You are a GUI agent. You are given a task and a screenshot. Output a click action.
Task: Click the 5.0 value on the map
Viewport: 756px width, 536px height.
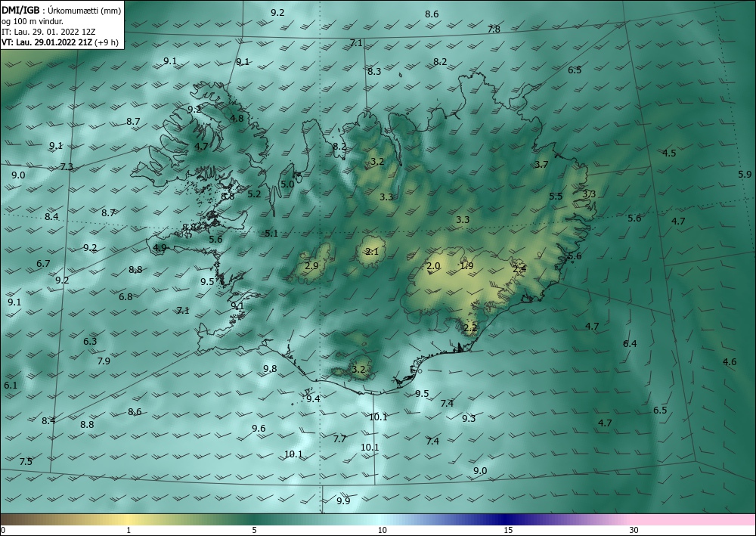(x=287, y=184)
